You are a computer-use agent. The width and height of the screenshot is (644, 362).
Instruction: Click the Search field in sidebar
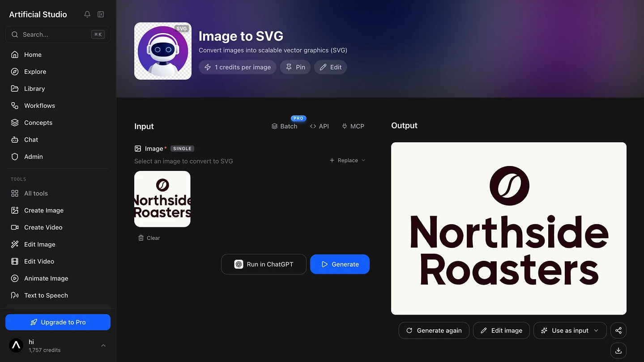[58, 34]
